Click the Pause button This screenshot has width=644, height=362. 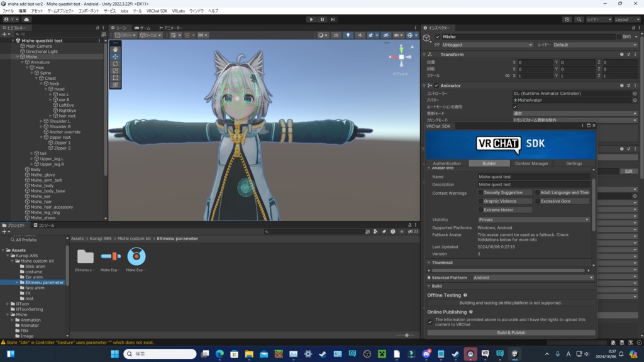click(322, 19)
